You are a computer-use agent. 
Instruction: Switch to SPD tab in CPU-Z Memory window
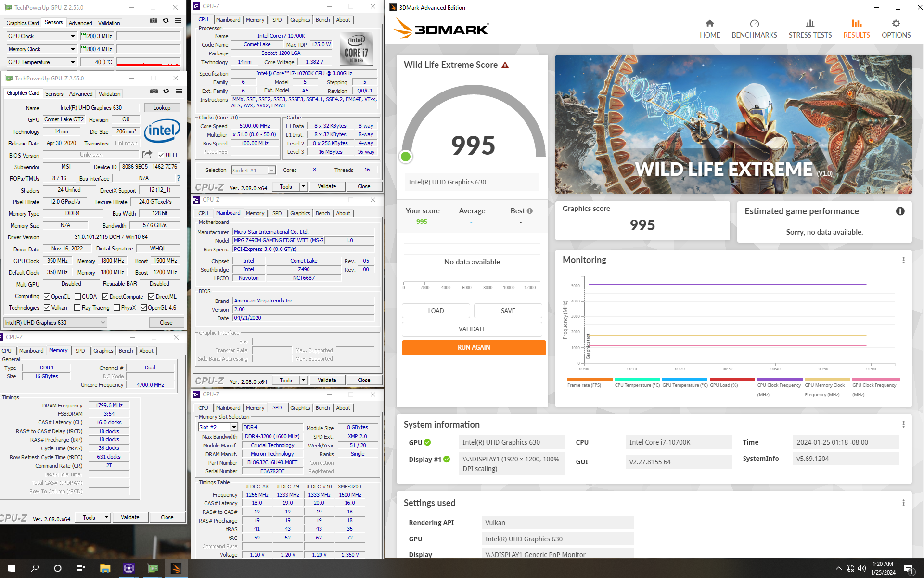80,351
